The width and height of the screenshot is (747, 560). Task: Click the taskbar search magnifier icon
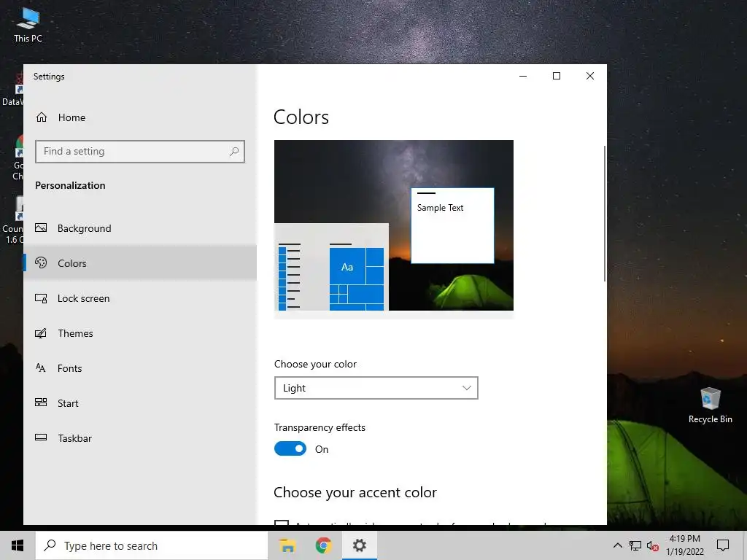(x=50, y=545)
